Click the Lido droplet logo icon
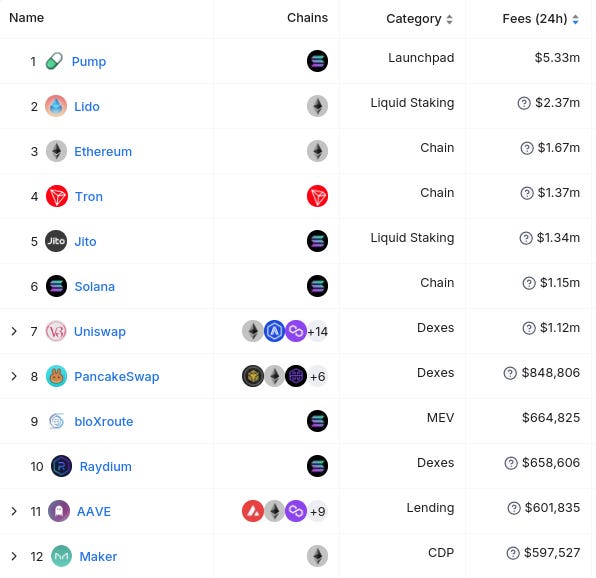The height and width of the screenshot is (578, 596). (56, 106)
